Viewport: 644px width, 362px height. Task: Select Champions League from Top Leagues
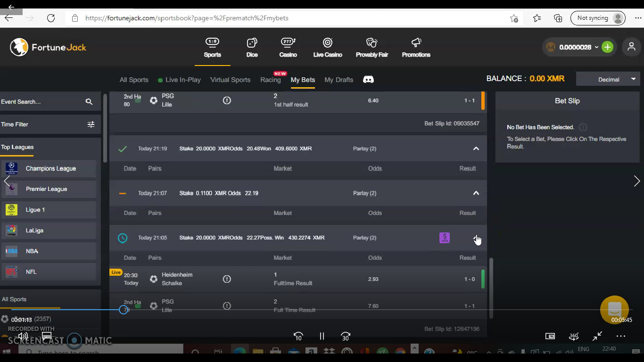[x=50, y=169]
